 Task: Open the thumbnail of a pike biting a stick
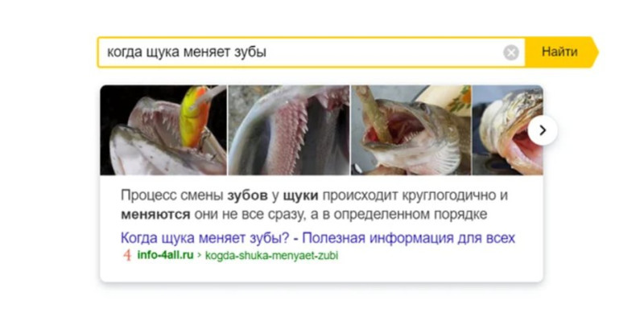pyautogui.click(x=411, y=130)
